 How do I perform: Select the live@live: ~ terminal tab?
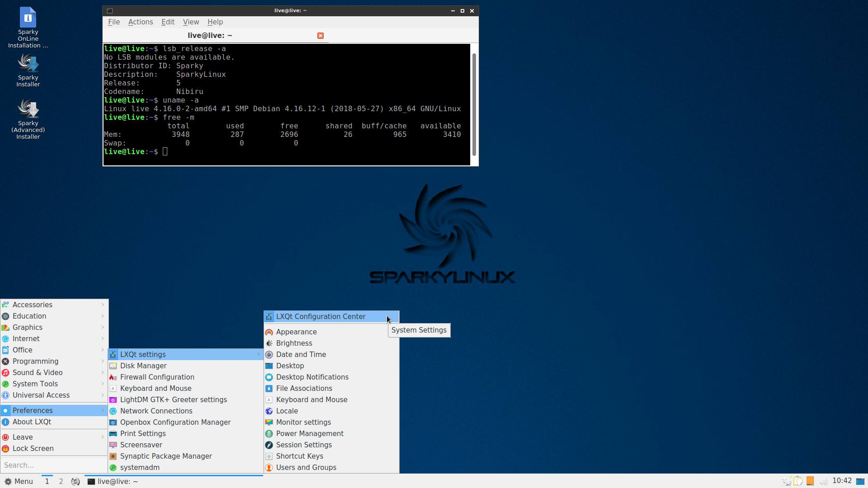[x=215, y=36]
